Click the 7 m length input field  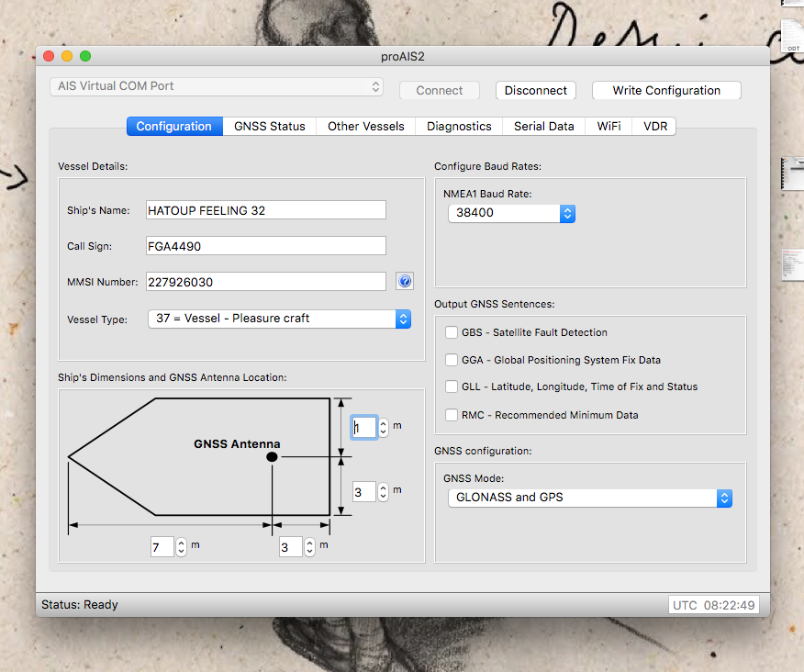pyautogui.click(x=162, y=547)
